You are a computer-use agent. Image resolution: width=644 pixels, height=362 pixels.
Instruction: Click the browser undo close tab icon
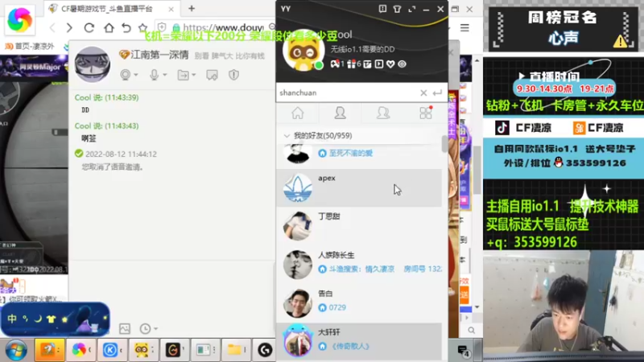click(126, 27)
